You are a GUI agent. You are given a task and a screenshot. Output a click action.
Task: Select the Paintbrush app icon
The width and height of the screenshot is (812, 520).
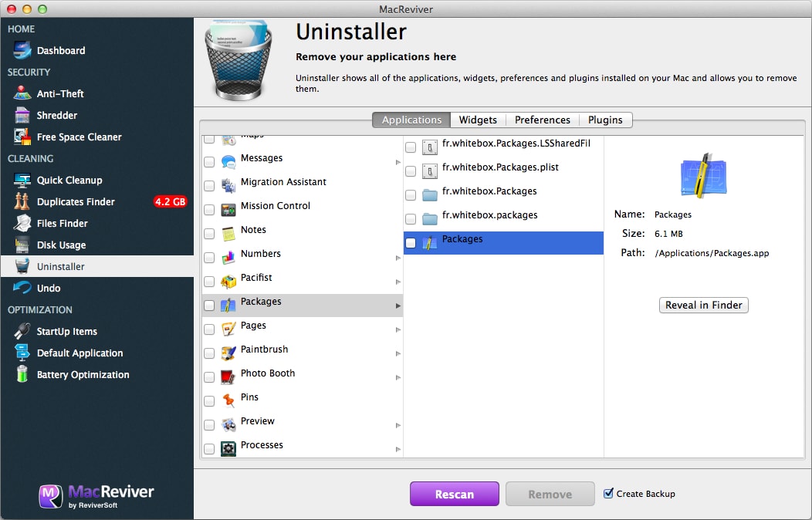tap(228, 353)
